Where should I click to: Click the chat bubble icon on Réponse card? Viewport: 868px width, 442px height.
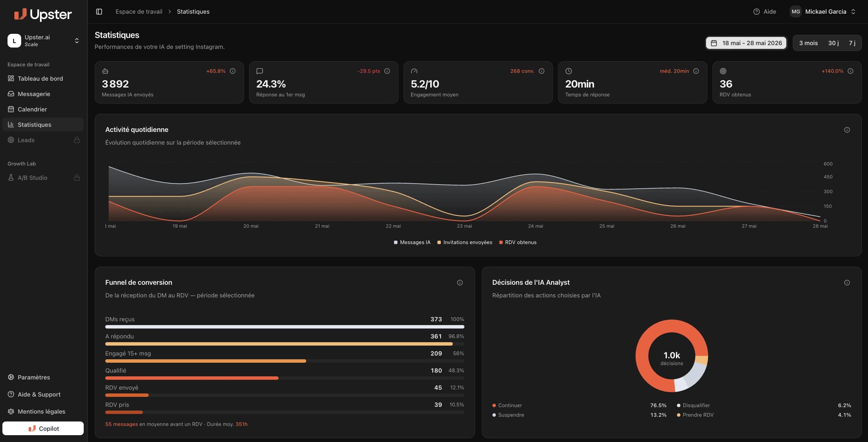pyautogui.click(x=260, y=71)
